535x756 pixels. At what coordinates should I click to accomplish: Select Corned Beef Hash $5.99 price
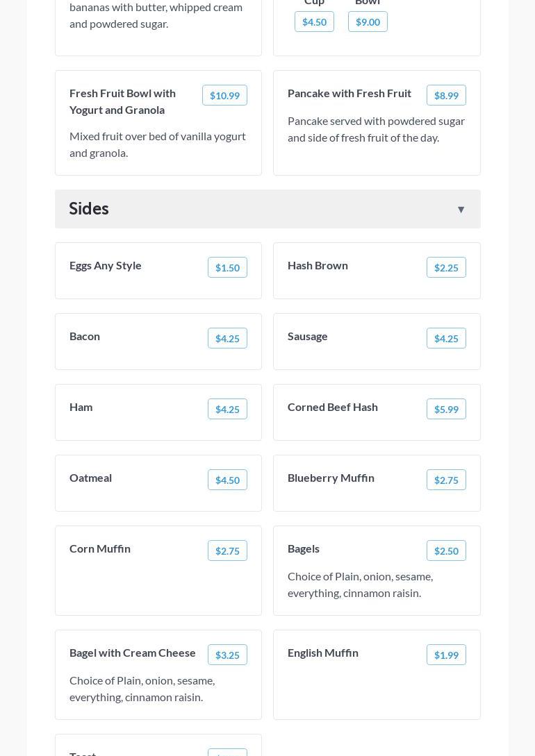tap(446, 410)
